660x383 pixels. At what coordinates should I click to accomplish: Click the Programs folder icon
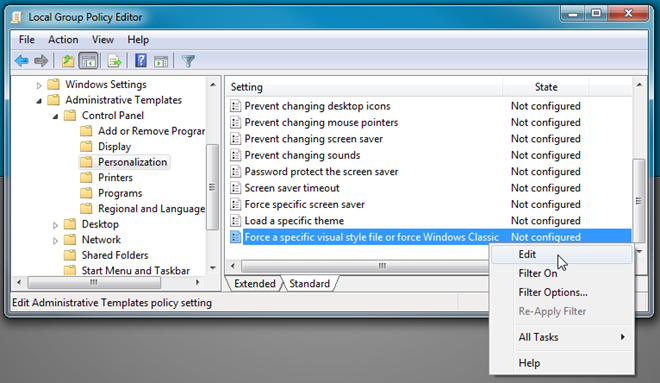(86, 193)
